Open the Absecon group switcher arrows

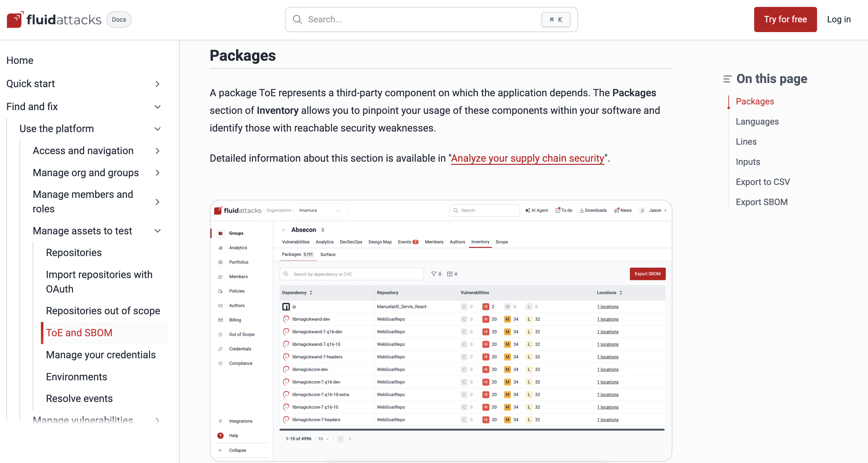[x=323, y=230]
